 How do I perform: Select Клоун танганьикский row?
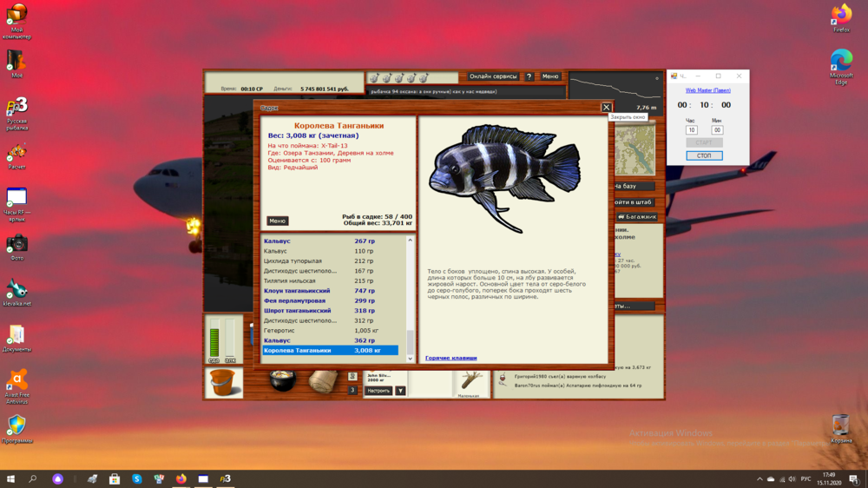click(330, 291)
